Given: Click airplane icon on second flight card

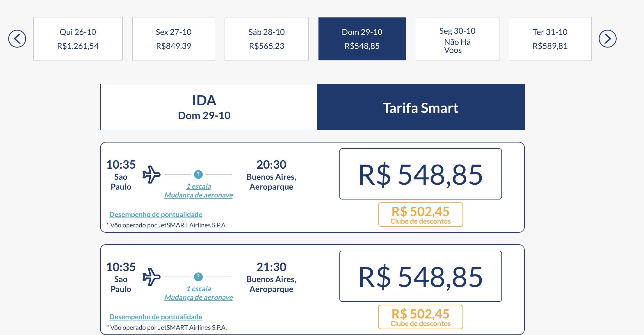Looking at the screenshot, I should tap(151, 277).
